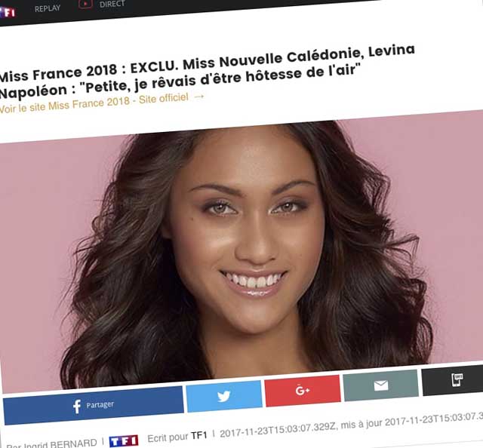Viewport: 483px width, 448px height.
Task: Send article by email envelope icon
Action: click(x=381, y=385)
